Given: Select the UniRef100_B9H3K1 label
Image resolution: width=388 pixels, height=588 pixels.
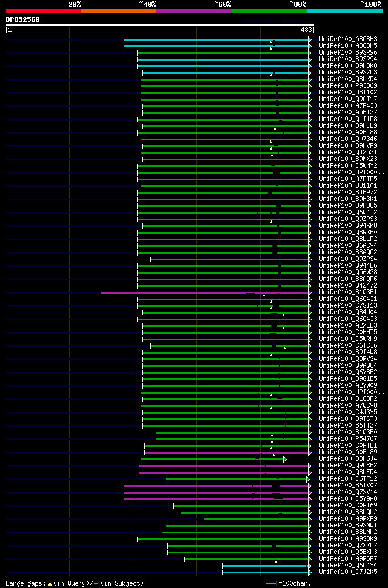Looking at the screenshot, I should (x=348, y=199).
